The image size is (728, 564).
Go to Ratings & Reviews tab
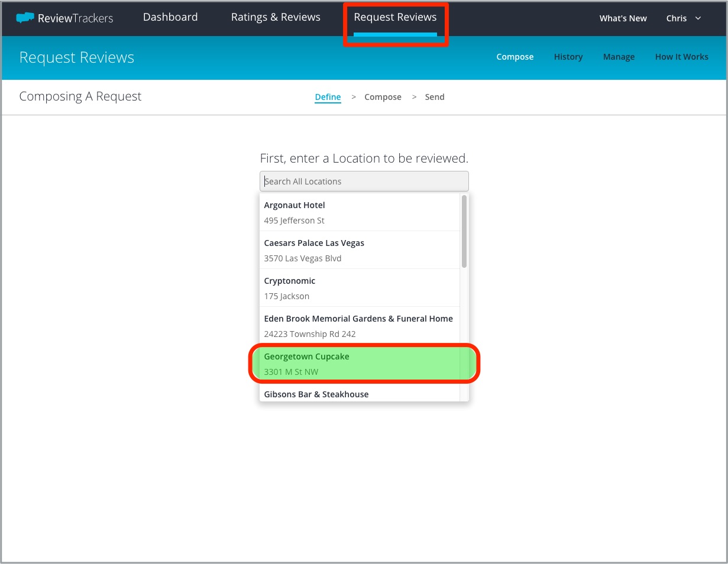[x=276, y=17]
